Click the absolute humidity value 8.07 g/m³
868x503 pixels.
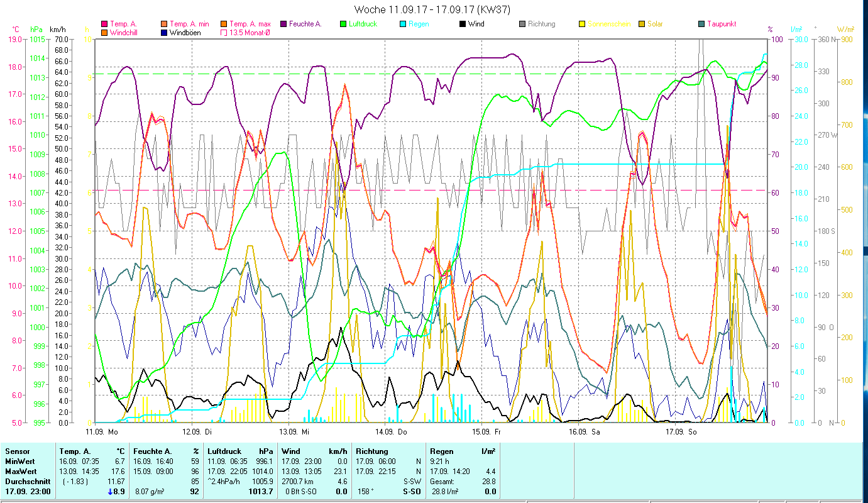[150, 492]
